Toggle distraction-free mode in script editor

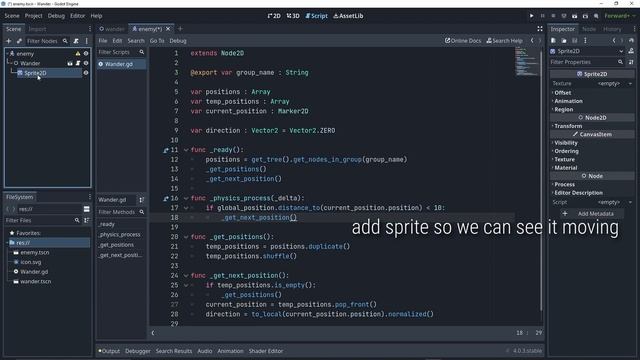pyautogui.click(x=540, y=29)
